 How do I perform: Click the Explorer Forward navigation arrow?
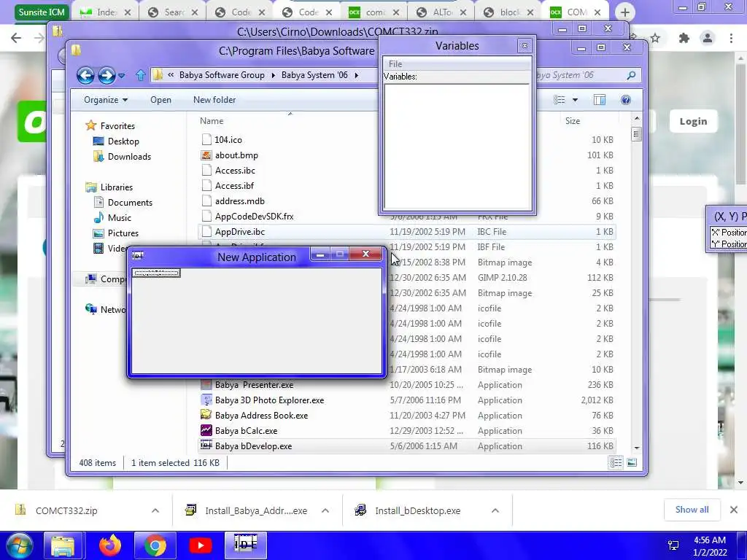click(107, 75)
